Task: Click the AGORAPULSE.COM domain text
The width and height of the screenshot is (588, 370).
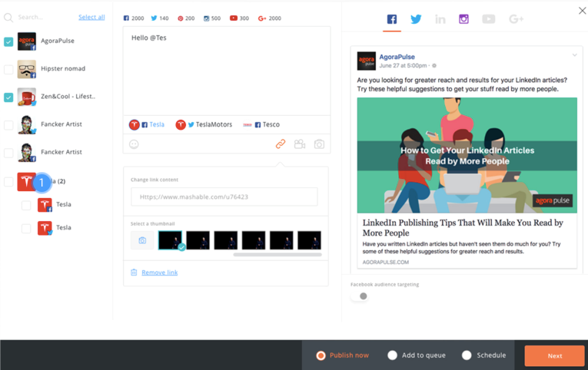Action: tap(386, 262)
